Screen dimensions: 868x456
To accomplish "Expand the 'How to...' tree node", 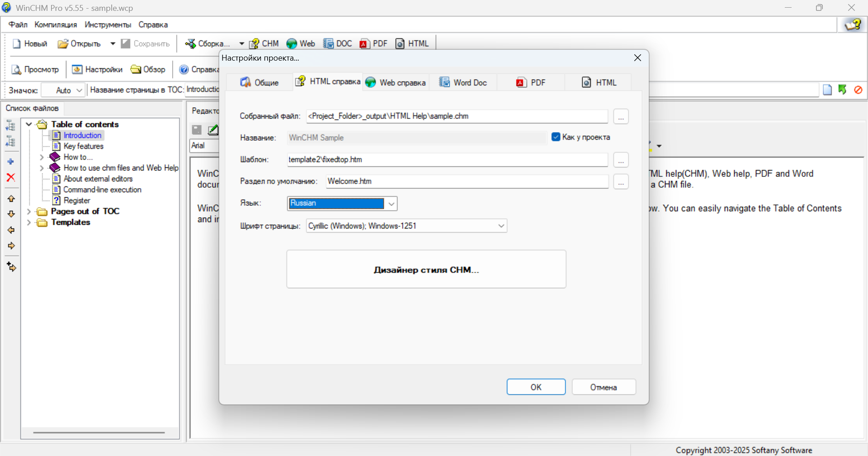I will [x=42, y=157].
